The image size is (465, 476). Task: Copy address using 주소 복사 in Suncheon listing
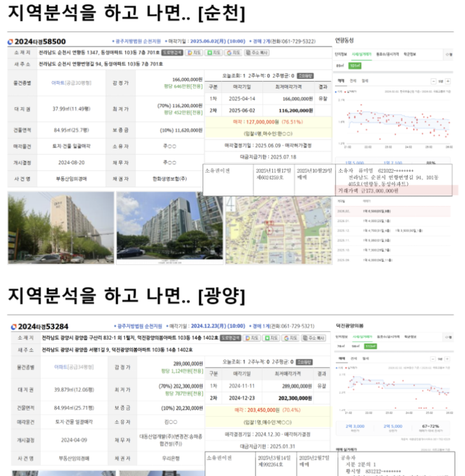pos(257,53)
